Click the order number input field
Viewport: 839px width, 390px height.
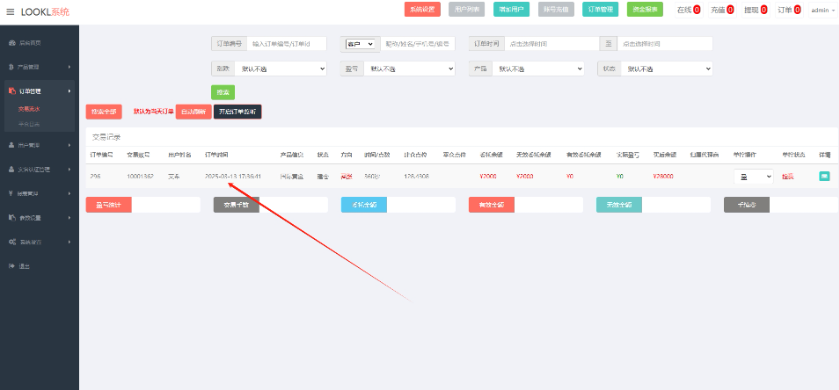pyautogui.click(x=286, y=44)
